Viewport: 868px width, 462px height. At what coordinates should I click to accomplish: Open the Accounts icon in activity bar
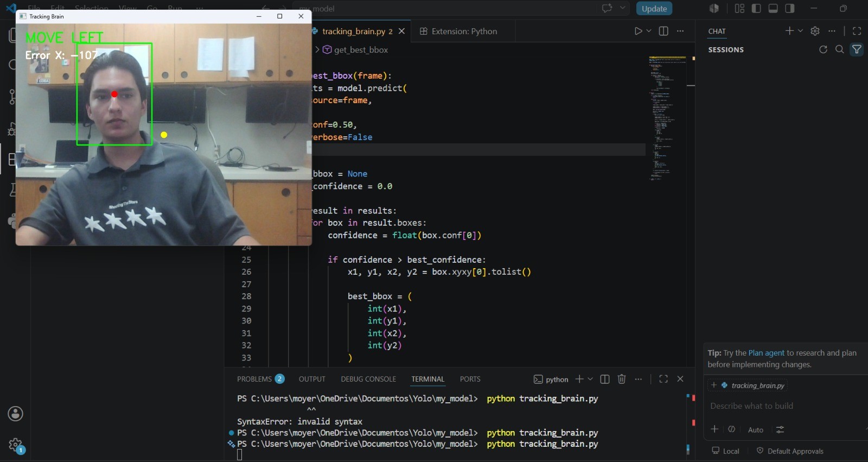tap(16, 414)
